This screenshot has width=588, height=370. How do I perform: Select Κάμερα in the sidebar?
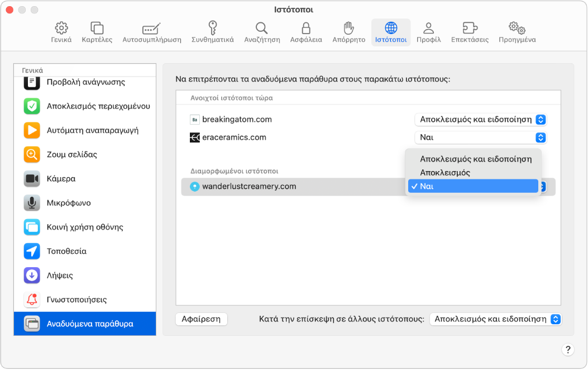click(x=85, y=179)
